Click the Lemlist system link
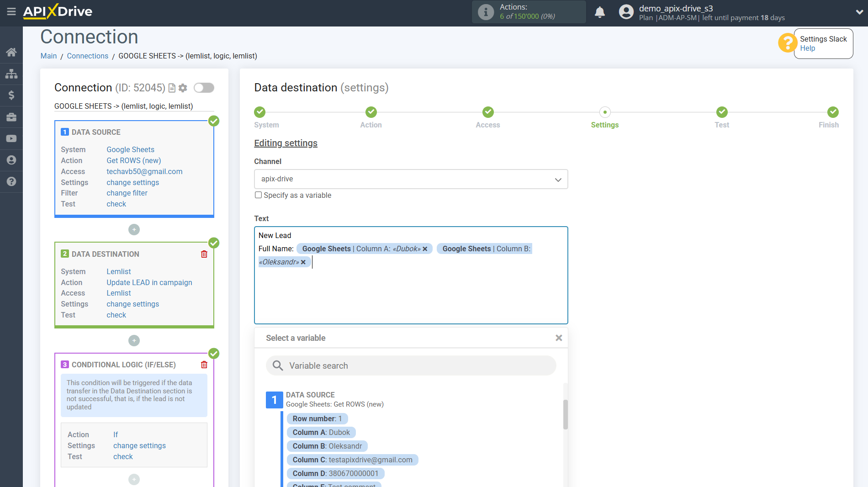Viewport: 868px width, 487px height. 118,271
